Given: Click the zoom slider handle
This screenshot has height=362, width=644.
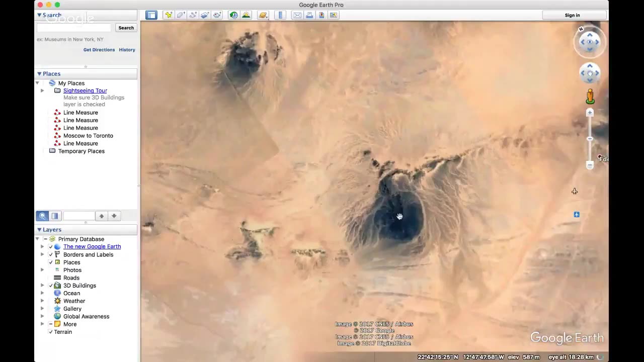Looking at the screenshot, I should (590, 139).
